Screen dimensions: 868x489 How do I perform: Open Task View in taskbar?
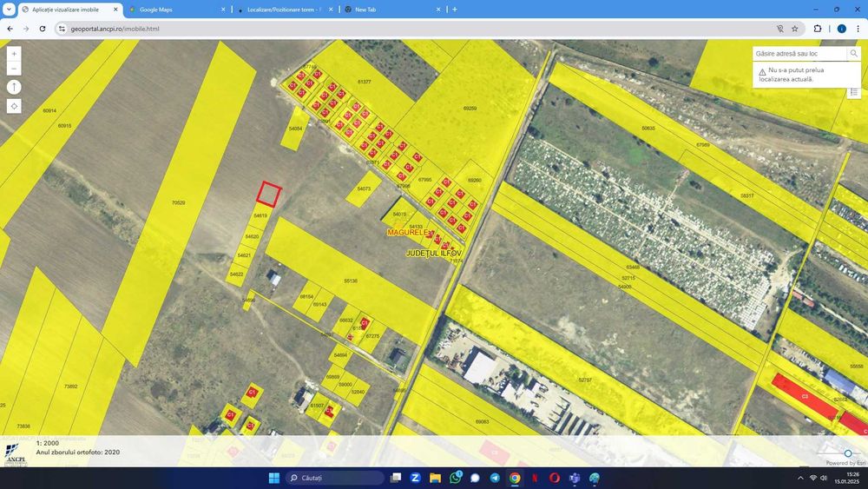tap(395, 478)
